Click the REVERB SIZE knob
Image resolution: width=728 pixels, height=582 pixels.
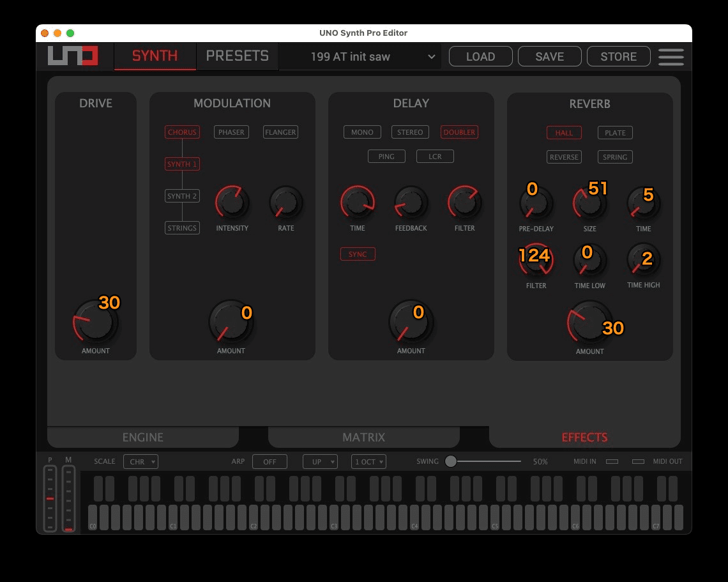point(589,202)
